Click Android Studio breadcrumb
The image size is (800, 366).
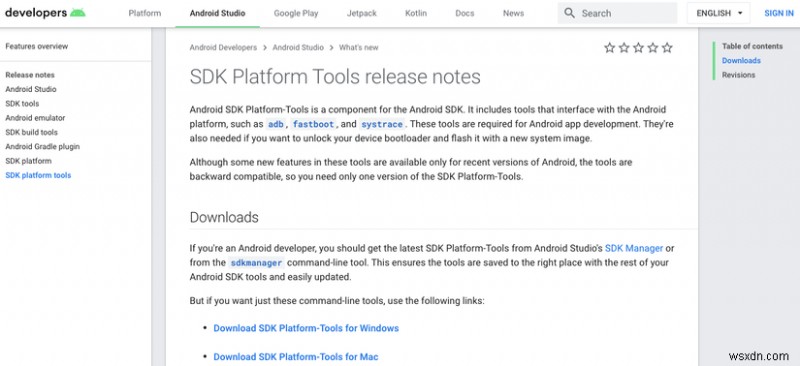298,47
